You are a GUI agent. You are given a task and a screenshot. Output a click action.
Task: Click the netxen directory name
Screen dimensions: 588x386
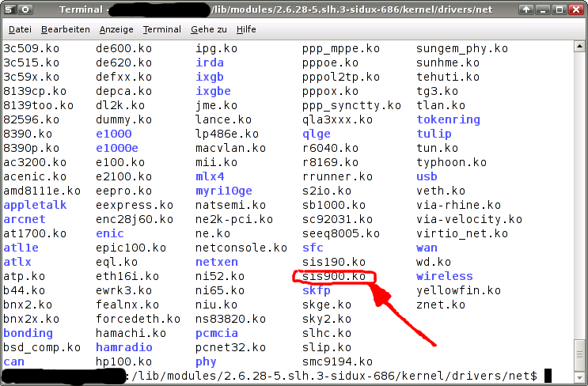(217, 262)
